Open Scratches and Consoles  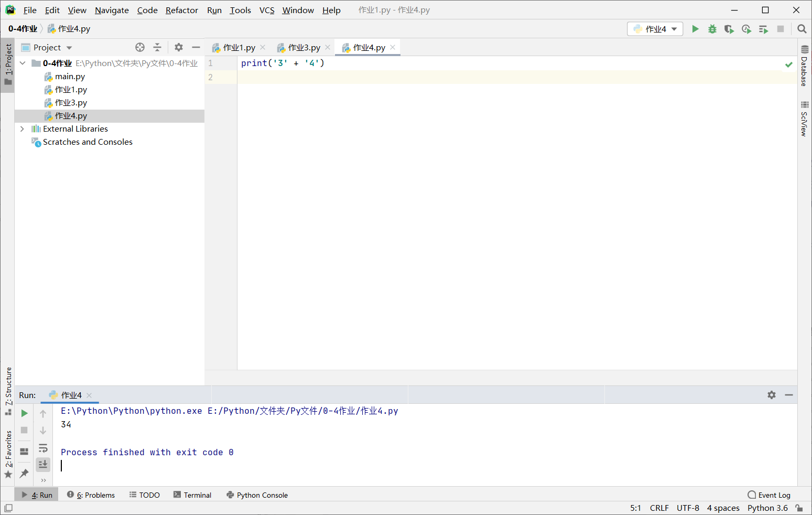pos(88,142)
